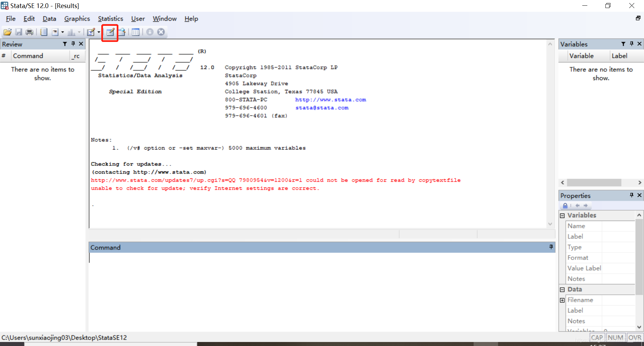This screenshot has width=644, height=346.
Task: Click the Properties previous variable arrow
Action: tap(577, 206)
